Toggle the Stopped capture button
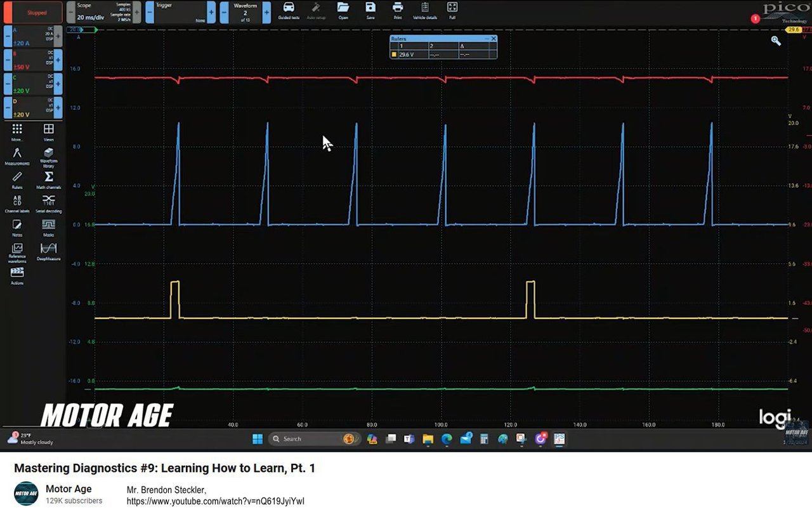Viewport: 812px width, 510px height. [33, 12]
